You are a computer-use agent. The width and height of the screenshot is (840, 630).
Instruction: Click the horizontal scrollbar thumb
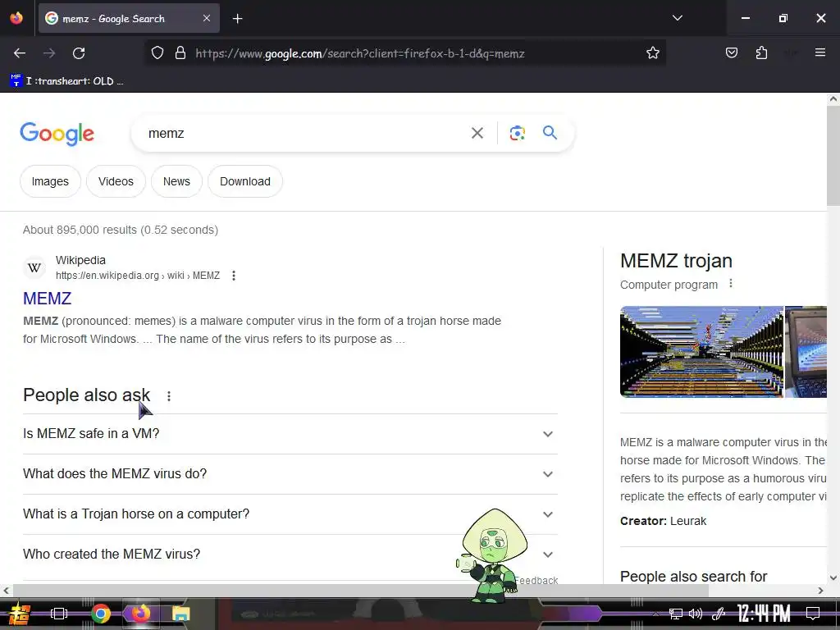pyautogui.click(x=361, y=591)
